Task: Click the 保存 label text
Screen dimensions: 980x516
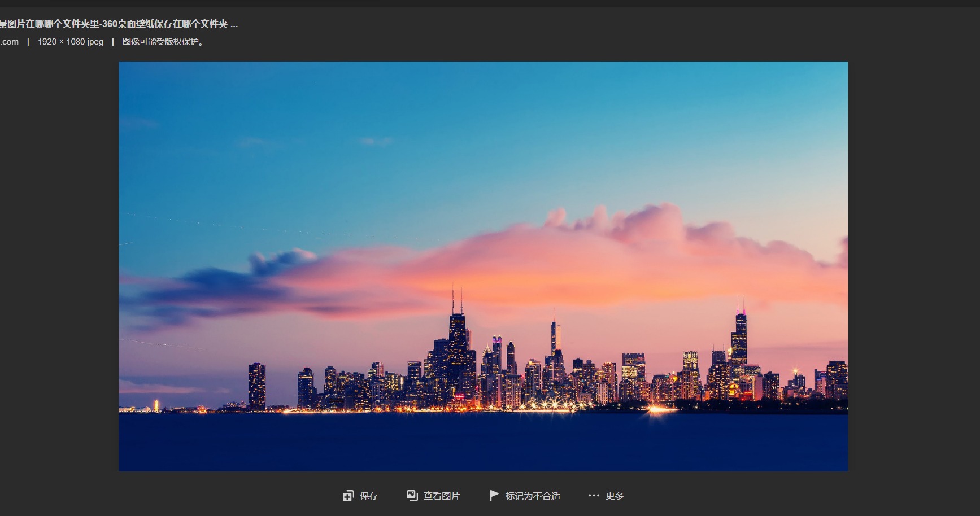Action: click(x=369, y=496)
